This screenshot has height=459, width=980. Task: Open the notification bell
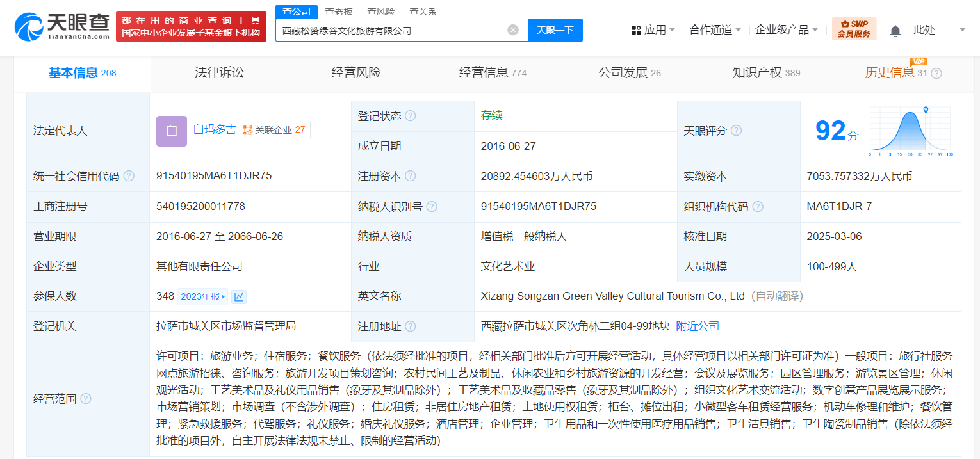click(x=895, y=31)
